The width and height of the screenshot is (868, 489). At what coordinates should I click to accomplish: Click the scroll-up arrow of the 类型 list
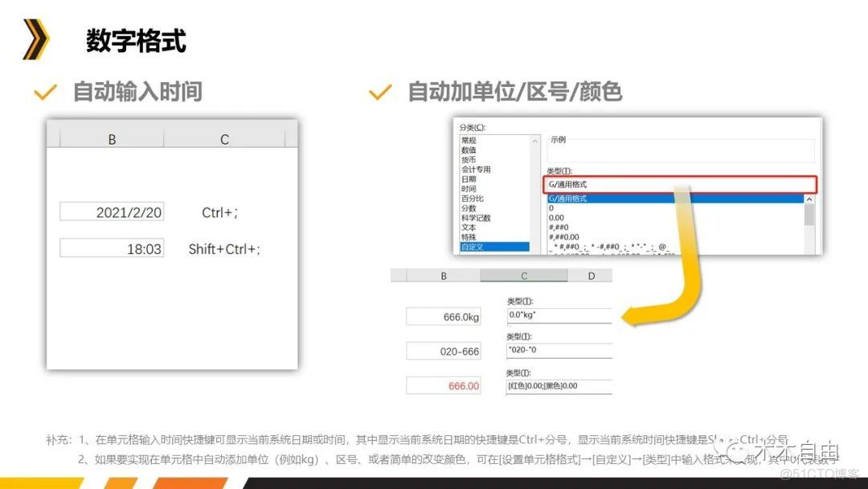point(809,199)
